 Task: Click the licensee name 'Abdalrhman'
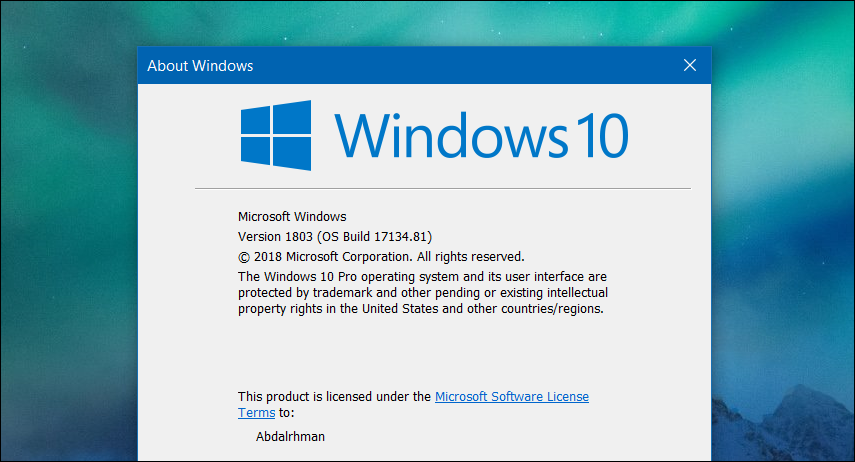[x=290, y=436]
